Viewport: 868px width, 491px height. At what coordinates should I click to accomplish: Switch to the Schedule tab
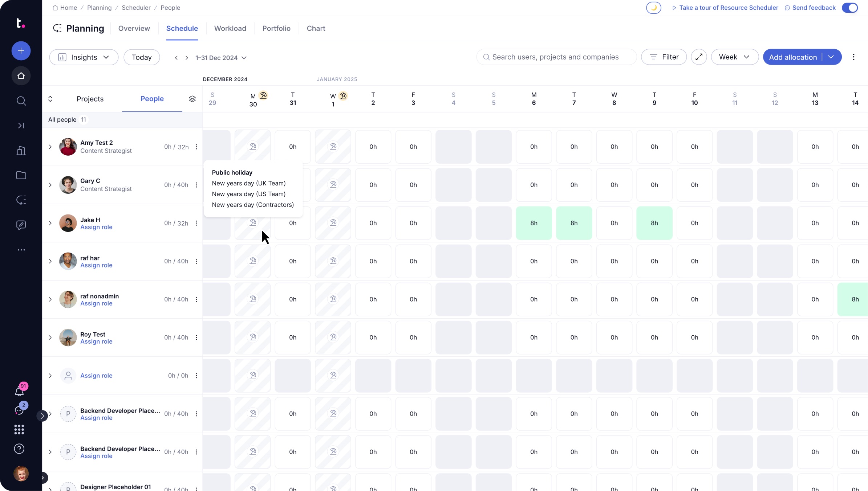182,28
